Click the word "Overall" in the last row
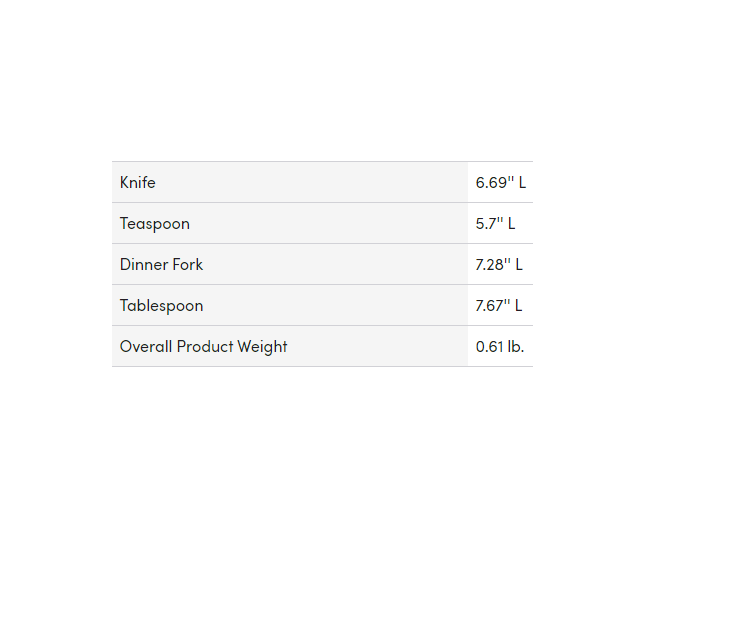Image resolution: width=756 pixels, height=619 pixels. pos(146,347)
